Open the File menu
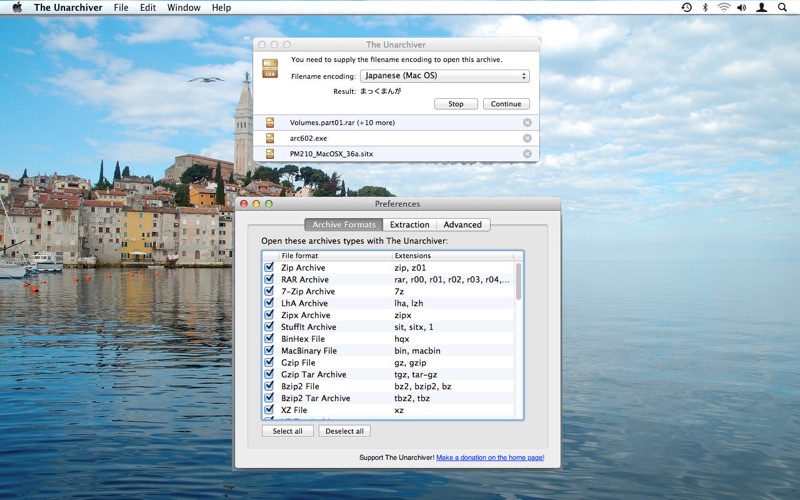This screenshot has width=800, height=500. [x=121, y=8]
